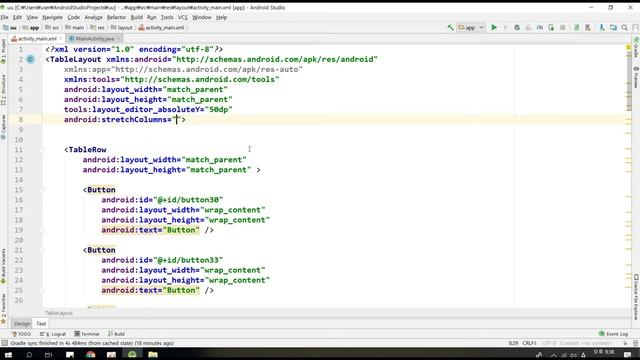The image size is (640, 360).
Task: Open File Explorer from the Windows taskbar
Action: 153,354
